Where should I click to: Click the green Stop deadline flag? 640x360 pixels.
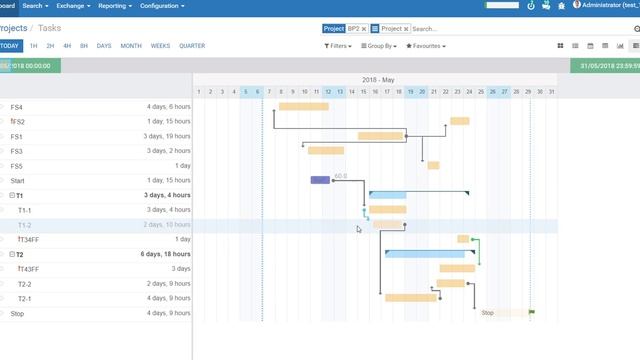[x=532, y=312]
